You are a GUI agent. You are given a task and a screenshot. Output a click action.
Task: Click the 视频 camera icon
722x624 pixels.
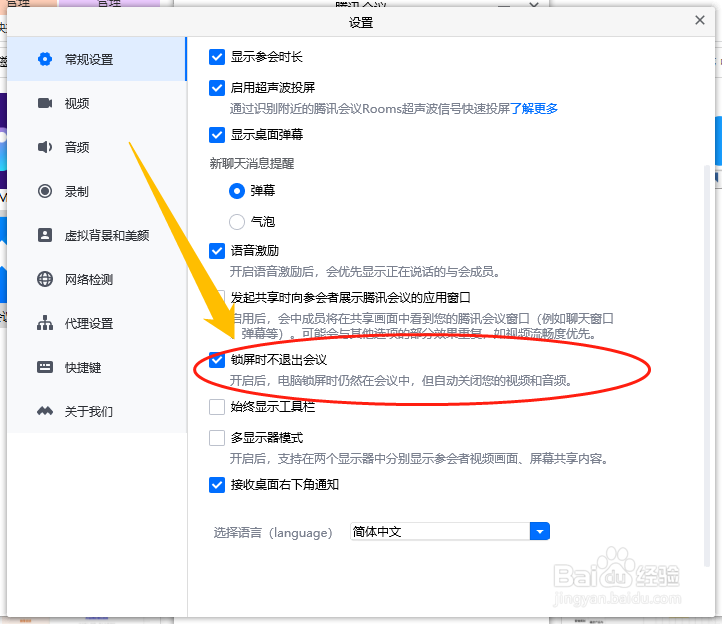45,103
